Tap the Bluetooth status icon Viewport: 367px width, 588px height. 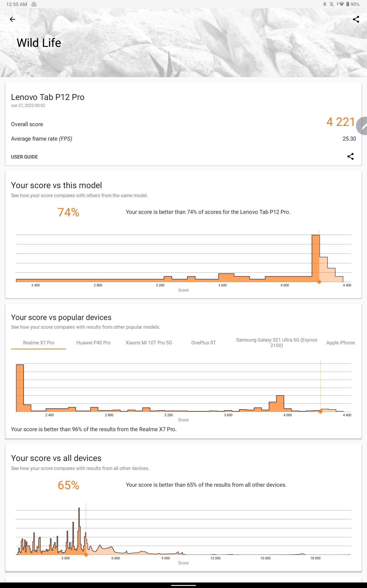coord(325,4)
